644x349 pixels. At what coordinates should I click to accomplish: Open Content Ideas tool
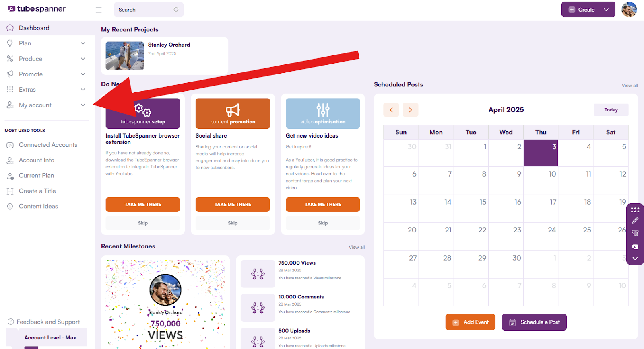click(38, 206)
